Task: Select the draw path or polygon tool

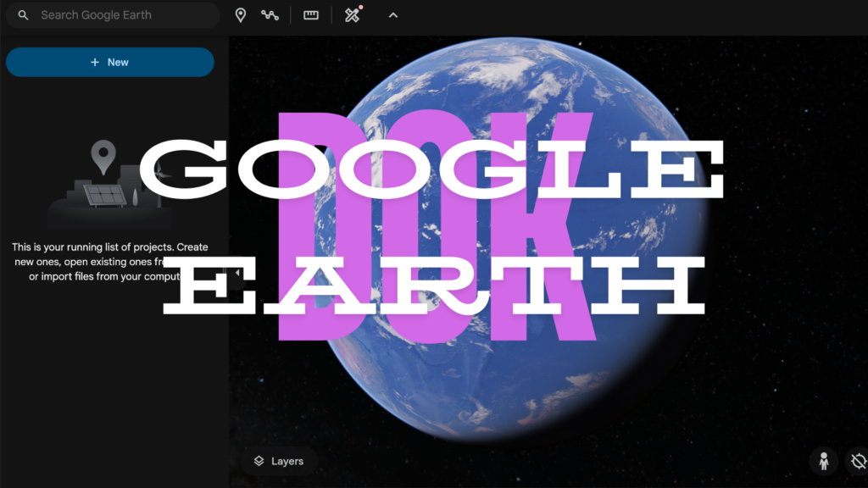Action: pyautogui.click(x=270, y=15)
